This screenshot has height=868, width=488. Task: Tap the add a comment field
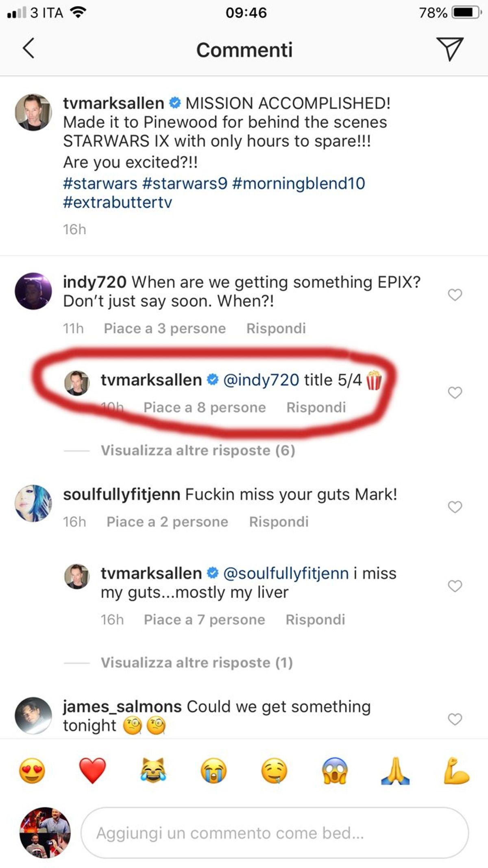point(274,833)
